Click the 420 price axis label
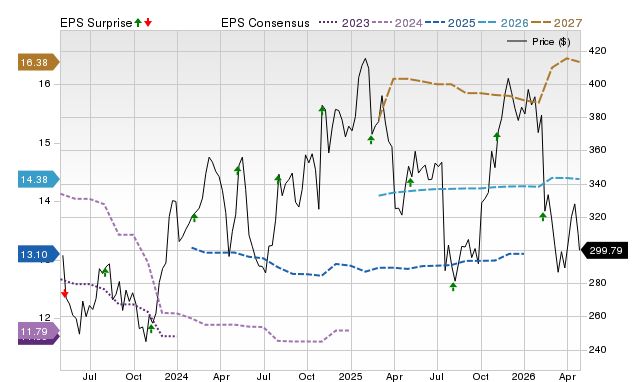 [597, 51]
